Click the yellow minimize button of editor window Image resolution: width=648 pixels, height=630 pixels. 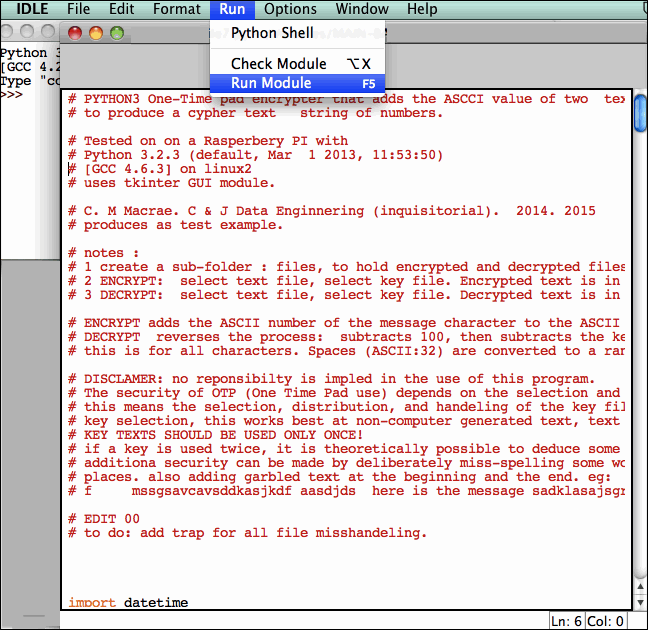(x=96, y=33)
